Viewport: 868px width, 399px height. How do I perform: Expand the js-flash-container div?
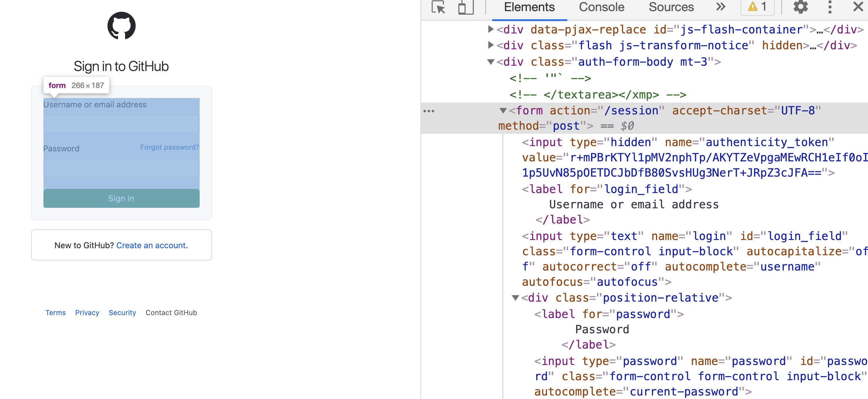click(x=491, y=30)
